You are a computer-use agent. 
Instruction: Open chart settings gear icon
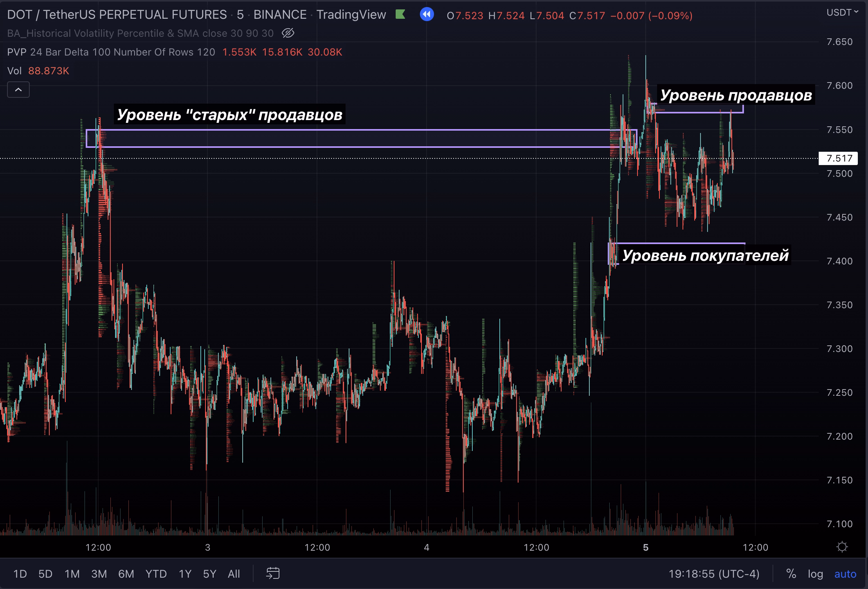click(x=842, y=547)
